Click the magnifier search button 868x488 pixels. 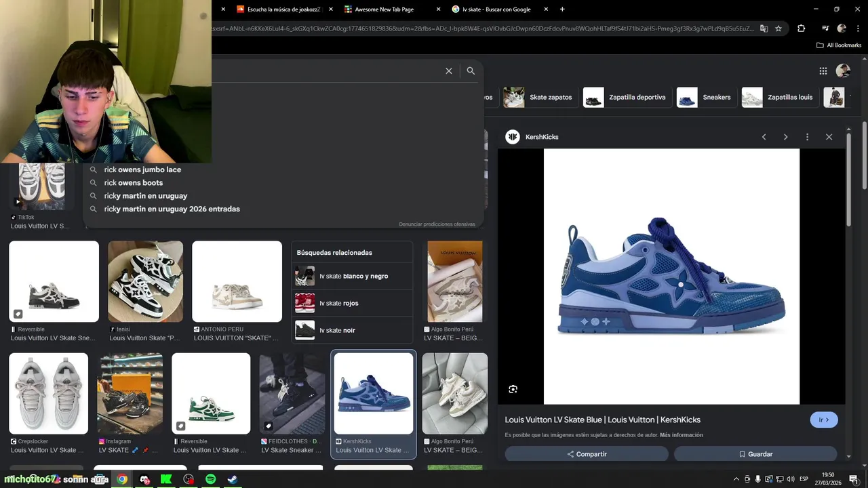(x=471, y=70)
